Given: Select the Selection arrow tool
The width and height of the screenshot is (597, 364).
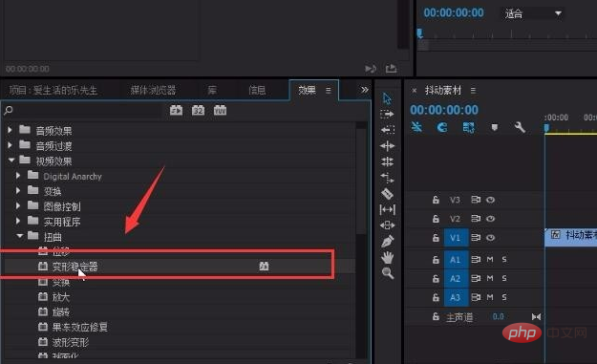Looking at the screenshot, I should [x=387, y=98].
